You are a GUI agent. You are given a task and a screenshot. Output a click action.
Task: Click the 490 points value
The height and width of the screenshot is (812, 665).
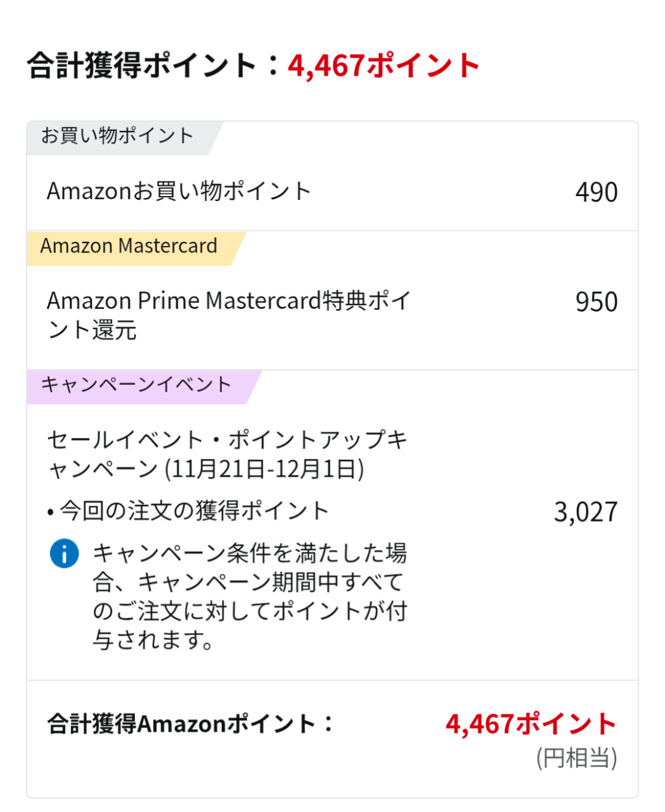[596, 192]
